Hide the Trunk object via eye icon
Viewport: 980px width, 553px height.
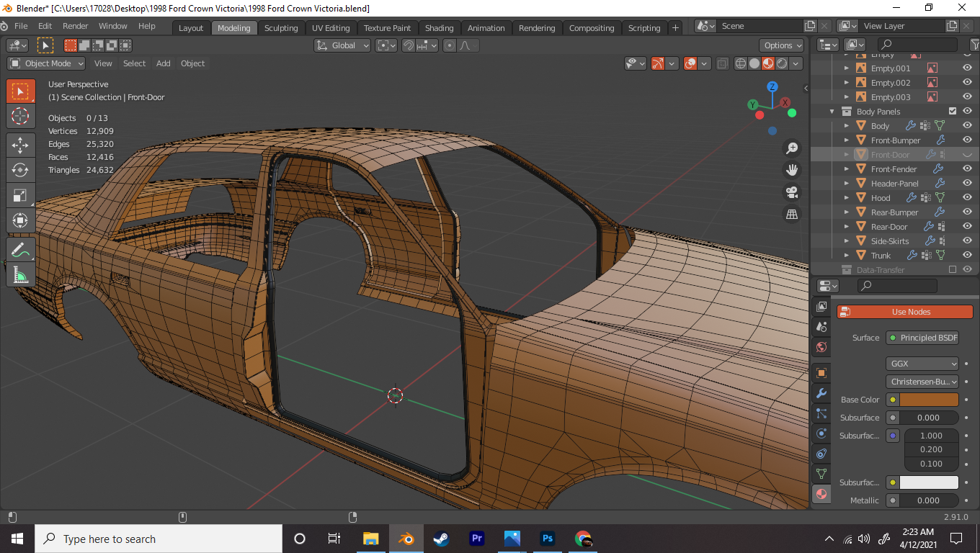coord(967,256)
